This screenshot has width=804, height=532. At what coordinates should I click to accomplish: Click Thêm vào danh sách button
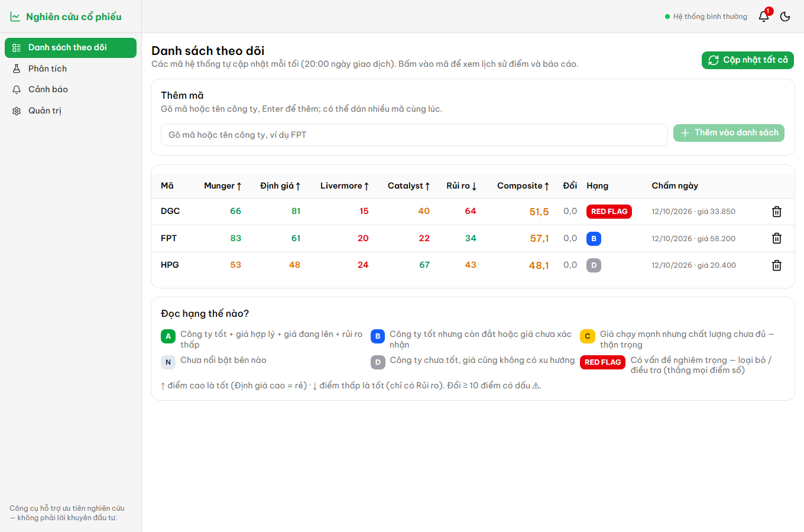coord(729,133)
